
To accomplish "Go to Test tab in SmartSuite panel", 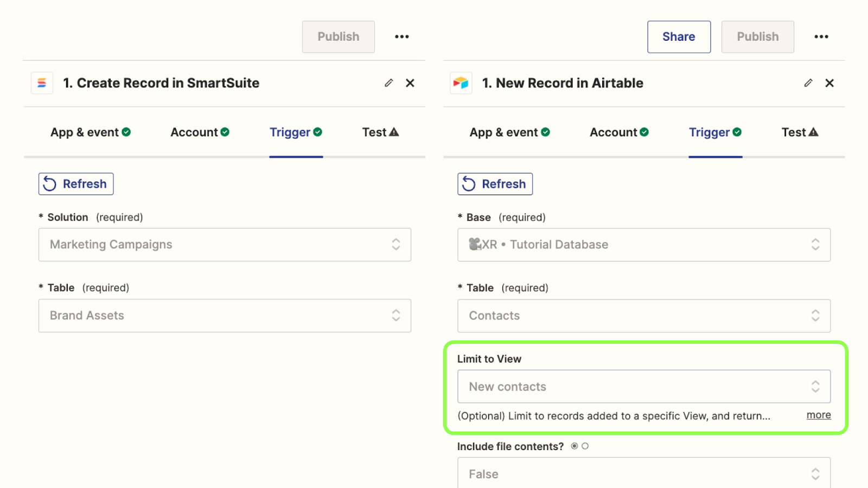I will click(381, 132).
